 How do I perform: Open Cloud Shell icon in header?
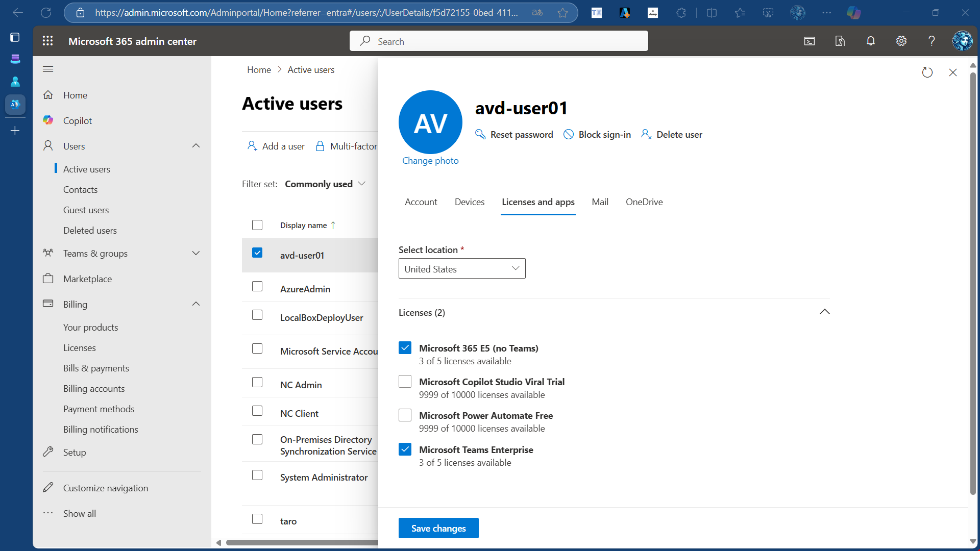(x=810, y=41)
